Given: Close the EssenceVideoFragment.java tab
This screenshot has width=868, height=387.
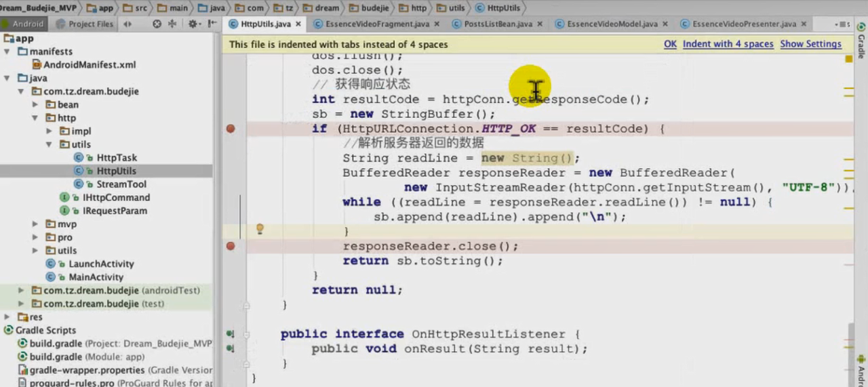Looking at the screenshot, I should [x=437, y=24].
